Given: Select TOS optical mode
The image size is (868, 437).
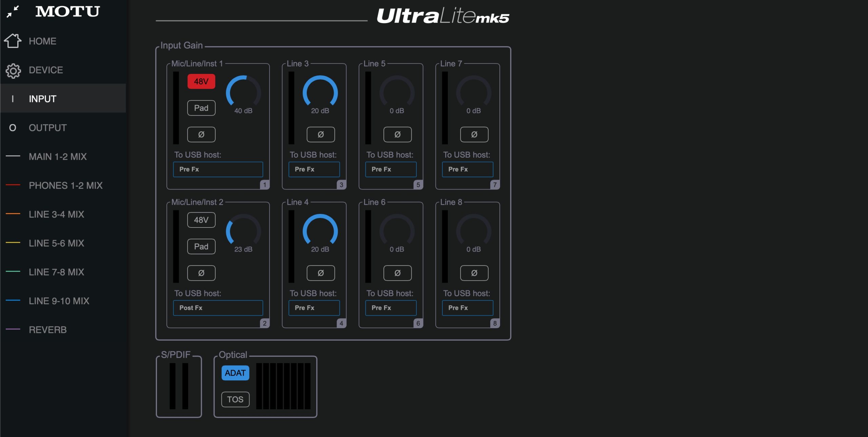Looking at the screenshot, I should (235, 399).
